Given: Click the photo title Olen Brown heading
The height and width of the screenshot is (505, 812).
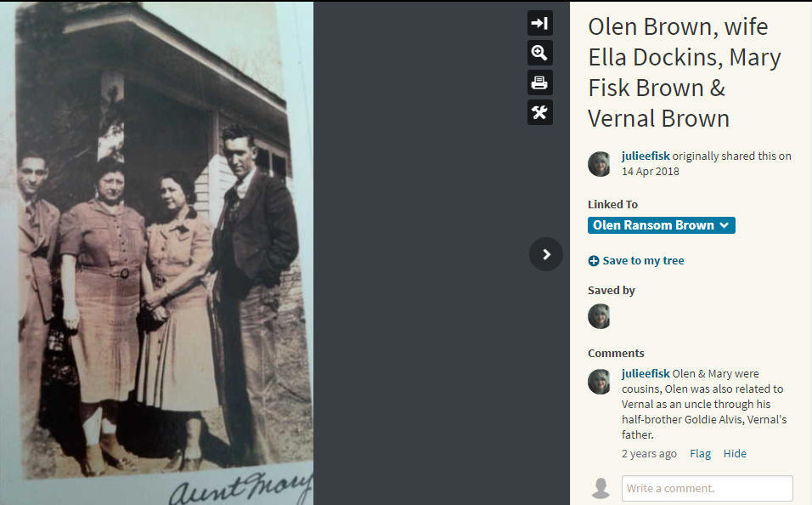Looking at the screenshot, I should tap(685, 72).
